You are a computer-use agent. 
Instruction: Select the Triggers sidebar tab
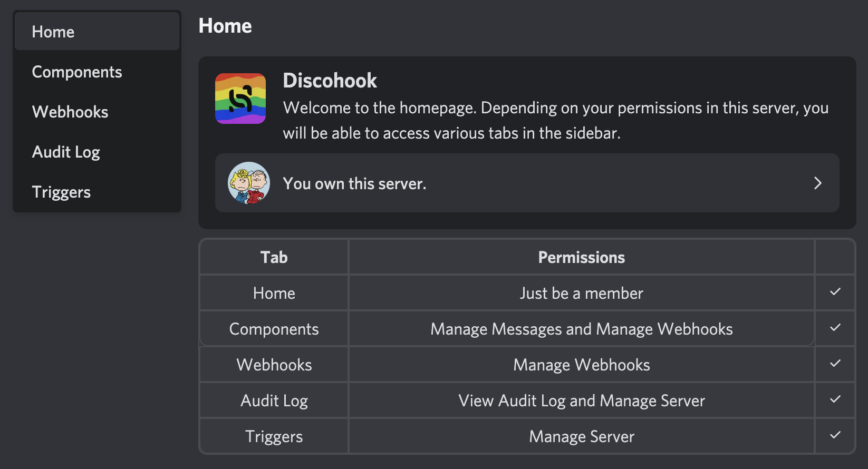tap(97, 192)
